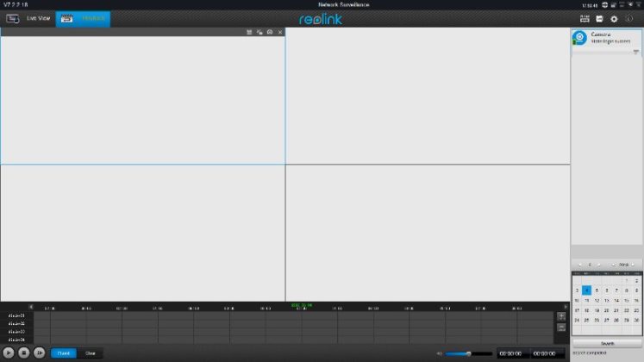
Task: Select the top-left video pane
Action: (142, 100)
